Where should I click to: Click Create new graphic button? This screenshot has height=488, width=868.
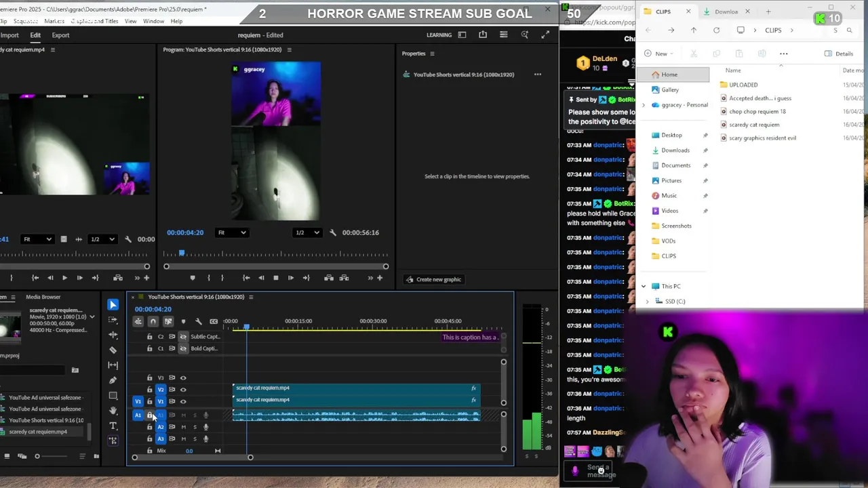point(433,279)
